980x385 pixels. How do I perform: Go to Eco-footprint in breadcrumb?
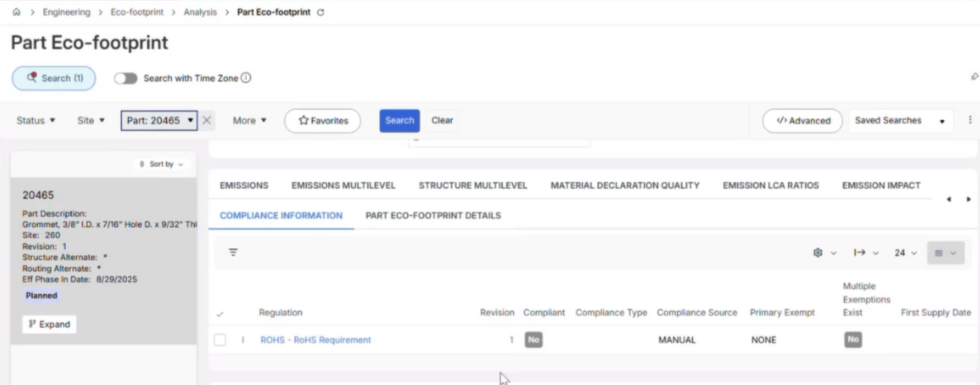(x=137, y=13)
